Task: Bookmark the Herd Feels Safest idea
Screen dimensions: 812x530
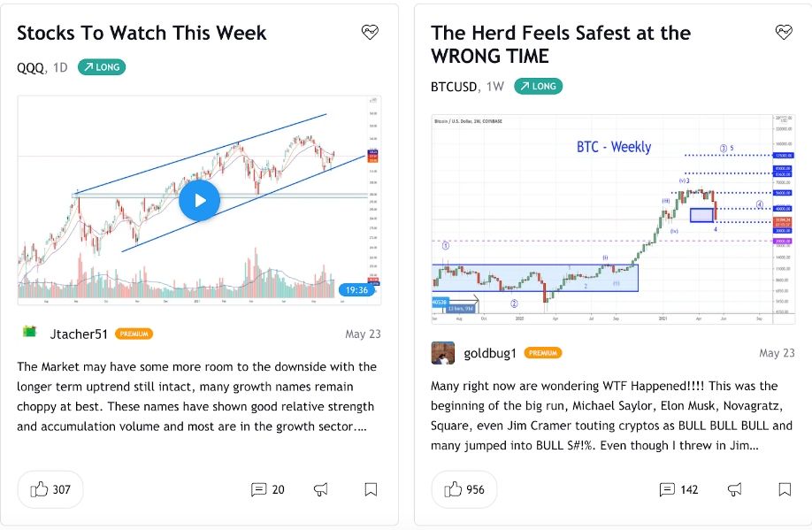Action: click(x=785, y=489)
